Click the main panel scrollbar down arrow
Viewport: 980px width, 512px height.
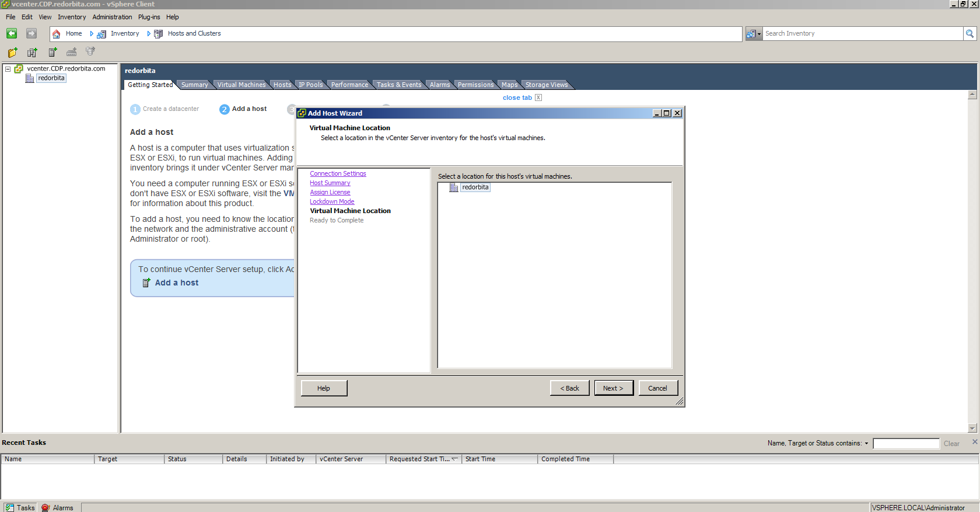(972, 428)
